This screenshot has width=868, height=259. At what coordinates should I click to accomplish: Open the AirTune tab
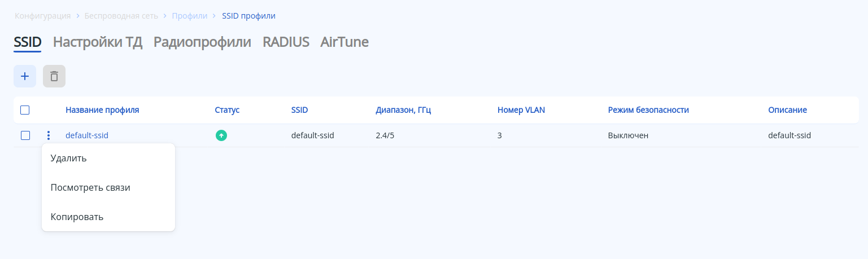[344, 42]
